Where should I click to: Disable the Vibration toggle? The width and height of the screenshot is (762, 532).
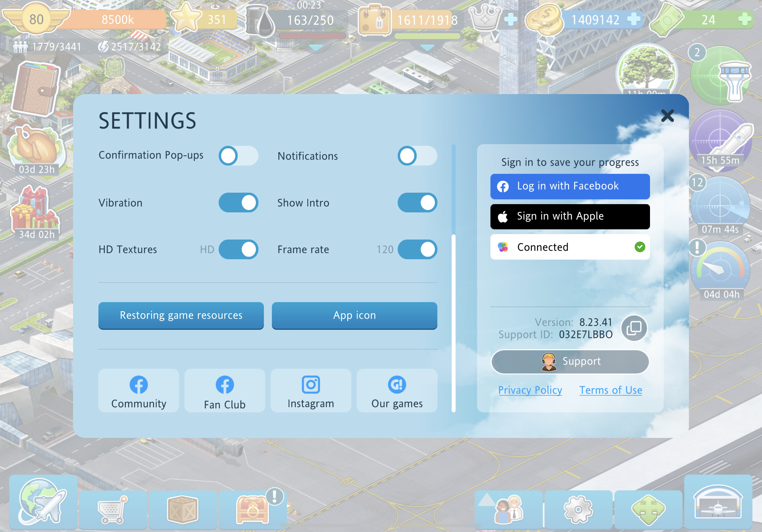click(238, 202)
